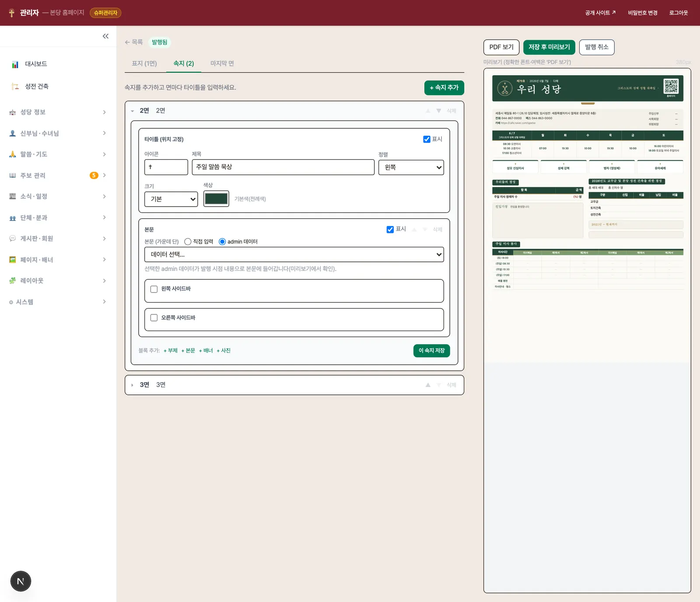Click 이 속지 저장 button
Image resolution: width=700 pixels, height=602 pixels.
click(x=431, y=351)
